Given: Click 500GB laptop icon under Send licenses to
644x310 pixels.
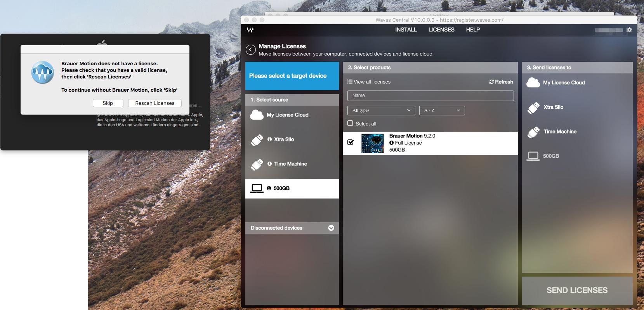Looking at the screenshot, I should point(533,157).
